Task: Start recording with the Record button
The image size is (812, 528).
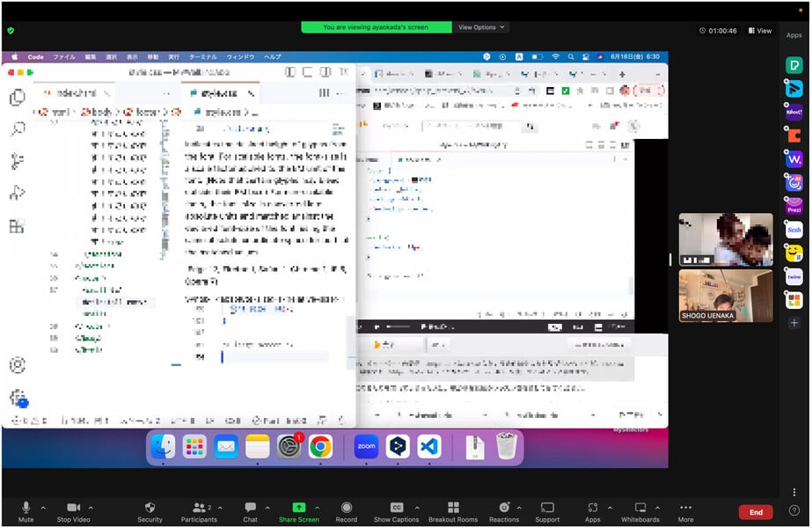Action: (x=347, y=511)
